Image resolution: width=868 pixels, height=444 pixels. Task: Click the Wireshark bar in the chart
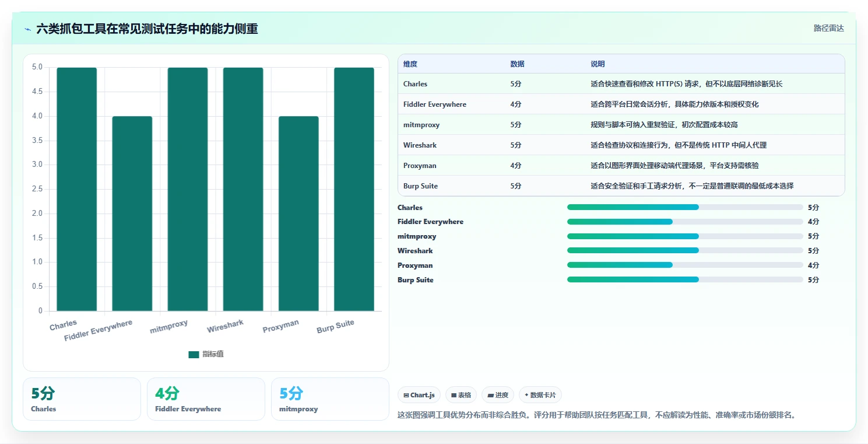243,189
